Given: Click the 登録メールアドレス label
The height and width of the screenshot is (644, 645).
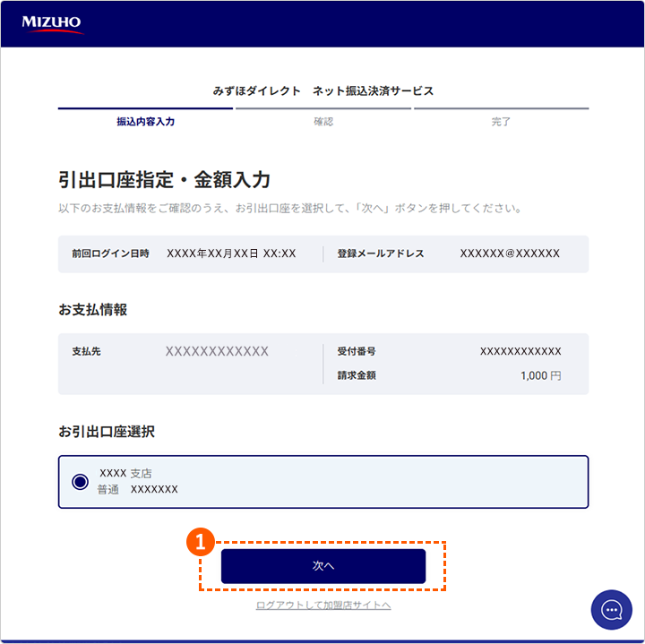Looking at the screenshot, I should point(381,253).
